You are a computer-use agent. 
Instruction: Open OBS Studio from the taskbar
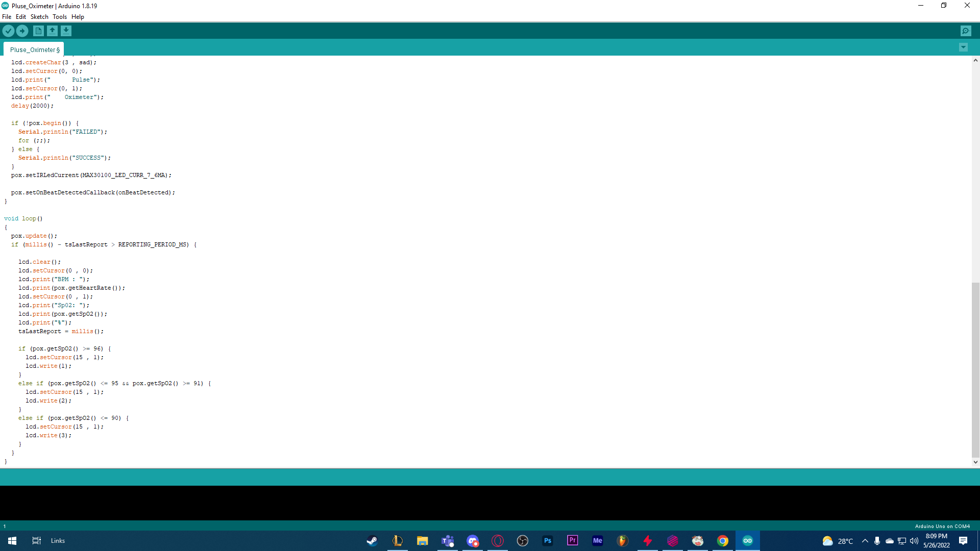[523, 541]
